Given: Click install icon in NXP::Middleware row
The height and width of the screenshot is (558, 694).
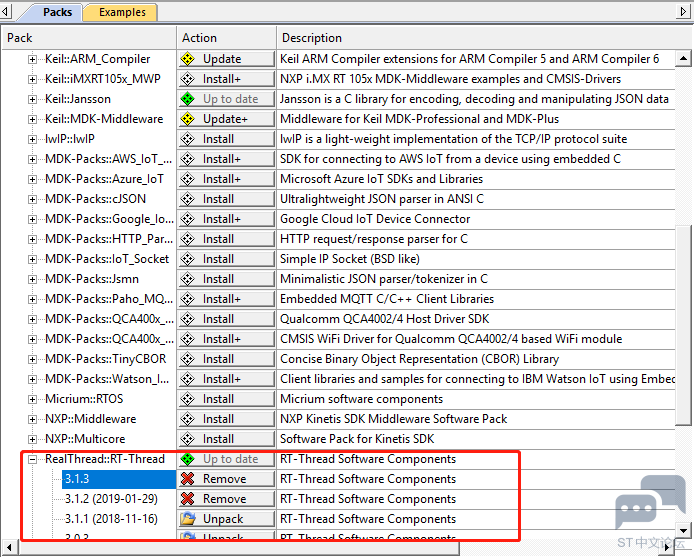Looking at the screenshot, I should (x=188, y=419).
